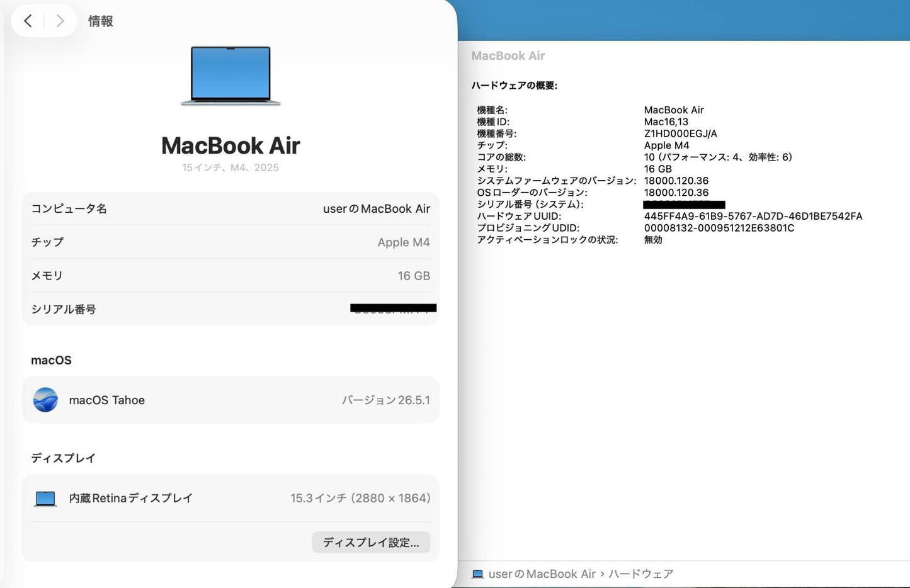The width and height of the screenshot is (910, 588).
Task: Click バージョン 26.5.1 text
Action: point(386,400)
